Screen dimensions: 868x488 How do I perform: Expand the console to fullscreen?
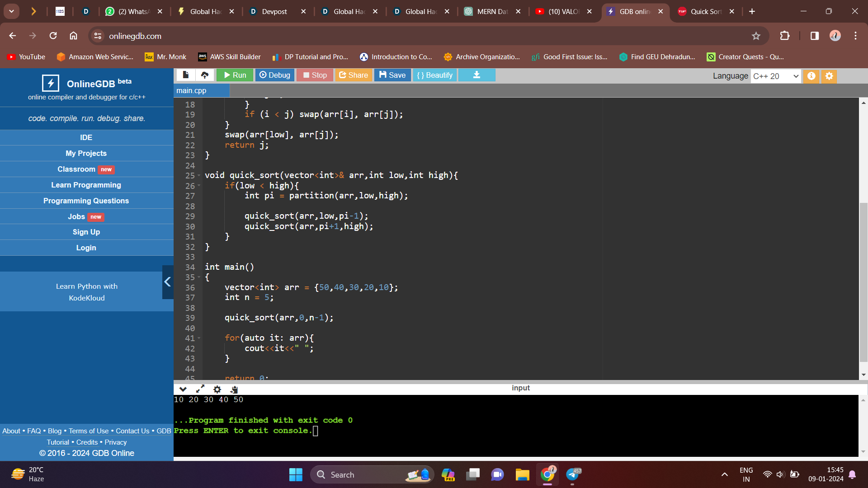click(x=200, y=389)
